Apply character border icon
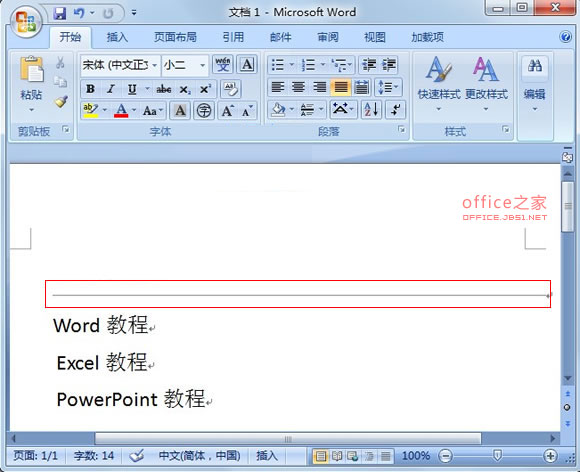Screen dimensions: 580x472 tap(247, 65)
